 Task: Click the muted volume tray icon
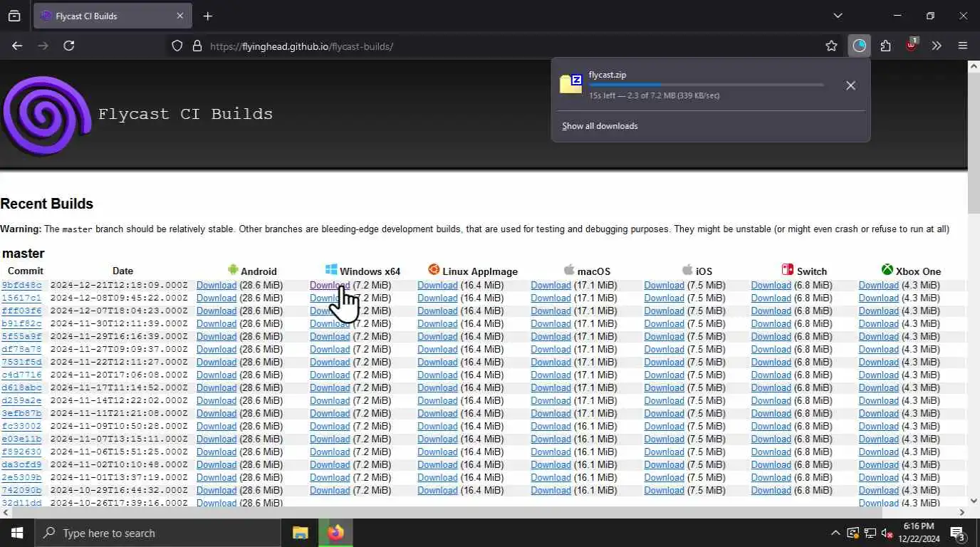[887, 533]
